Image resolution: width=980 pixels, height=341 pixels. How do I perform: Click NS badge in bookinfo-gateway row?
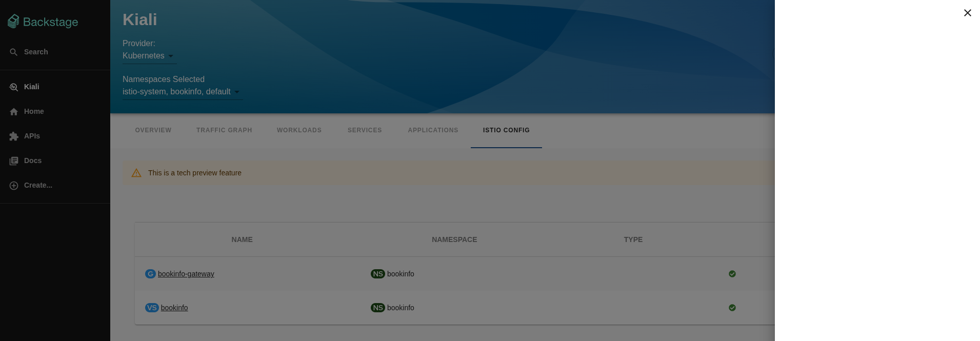pyautogui.click(x=378, y=274)
